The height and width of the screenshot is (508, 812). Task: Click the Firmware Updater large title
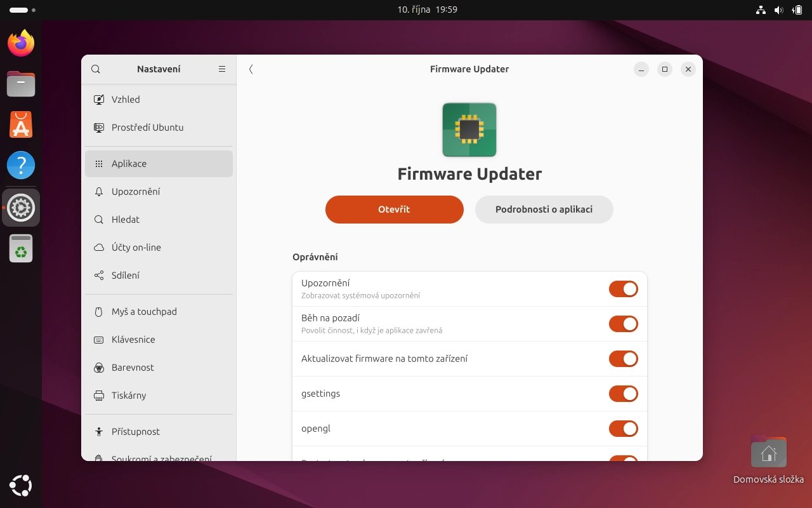[x=469, y=174]
